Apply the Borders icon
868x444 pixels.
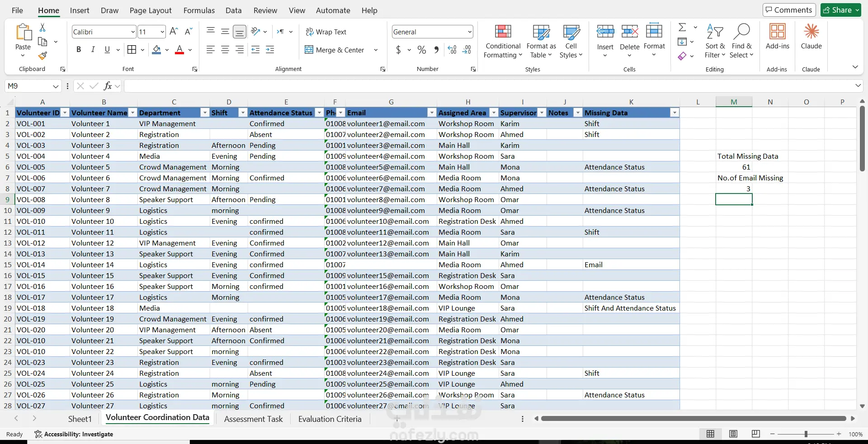[132, 50]
